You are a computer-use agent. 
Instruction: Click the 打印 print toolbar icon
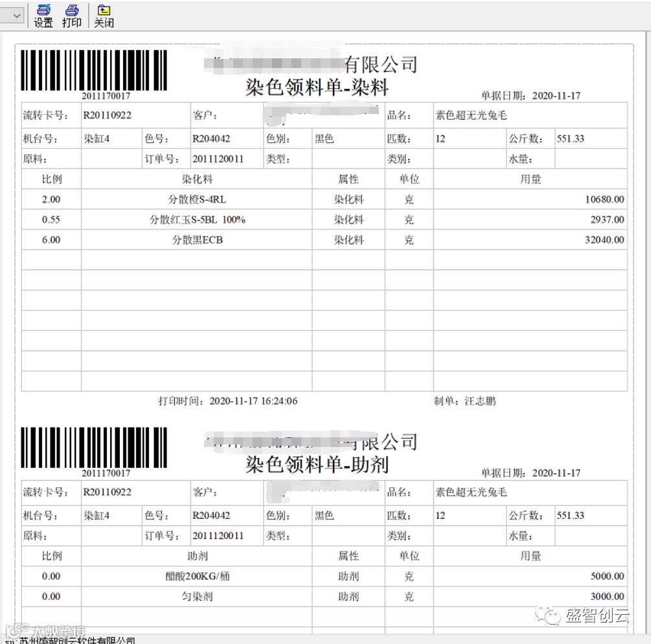71,16
